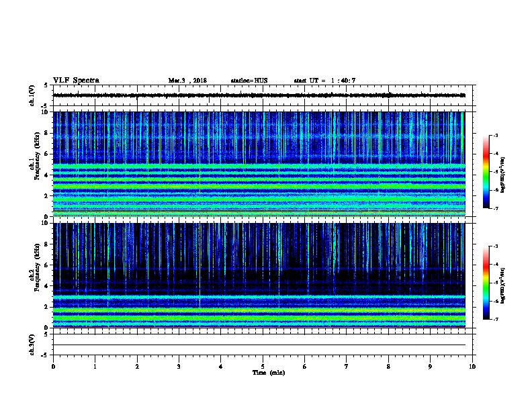Click the "start UT = 1 :40: 7" text
This screenshot has height=411, width=532.
(324, 81)
